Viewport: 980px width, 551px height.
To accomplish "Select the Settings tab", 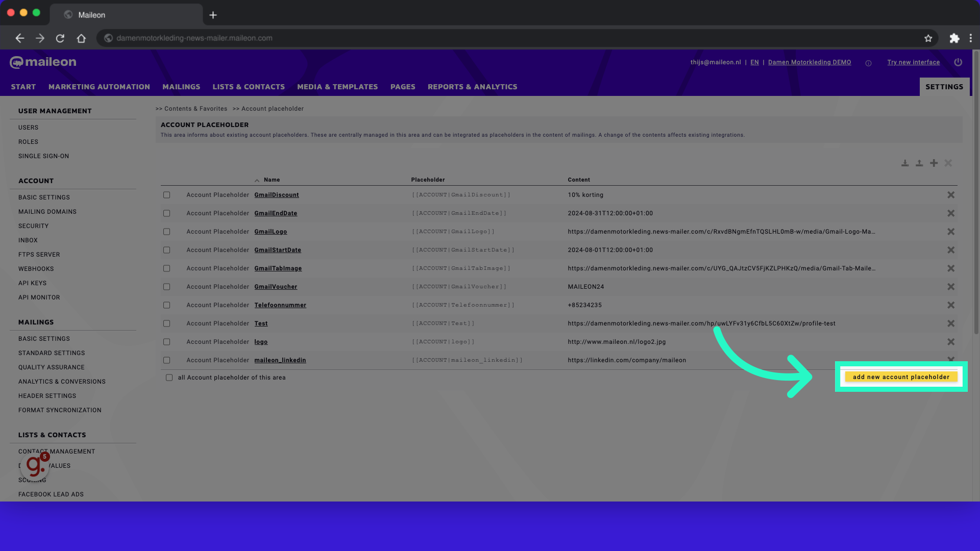I will tap(944, 87).
